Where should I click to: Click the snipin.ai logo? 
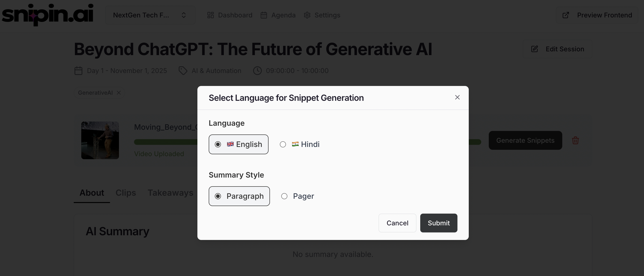click(x=48, y=15)
